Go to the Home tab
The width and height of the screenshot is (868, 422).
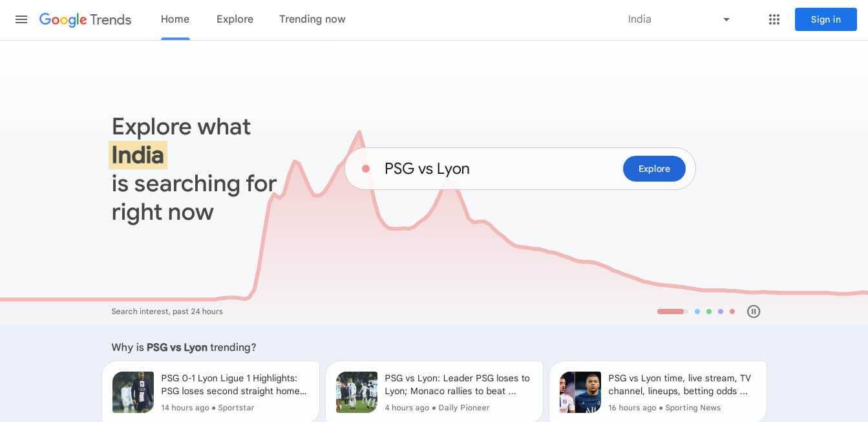[x=175, y=19]
